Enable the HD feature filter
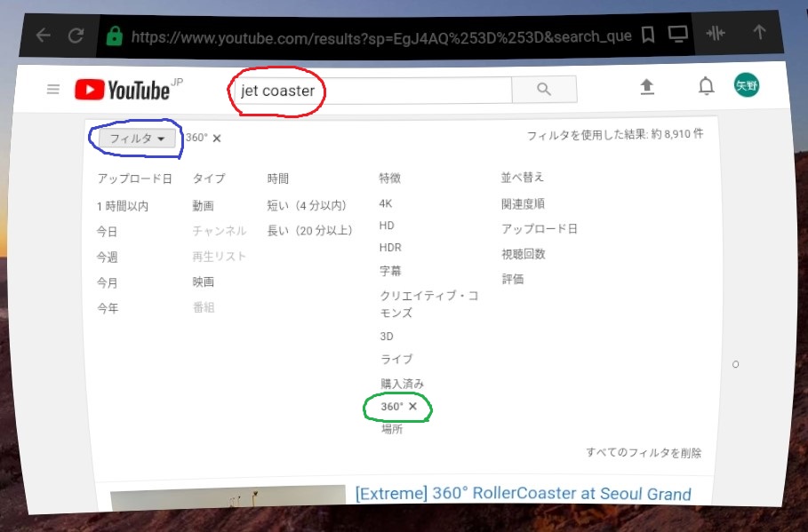The height and width of the screenshot is (532, 808). [x=387, y=226]
